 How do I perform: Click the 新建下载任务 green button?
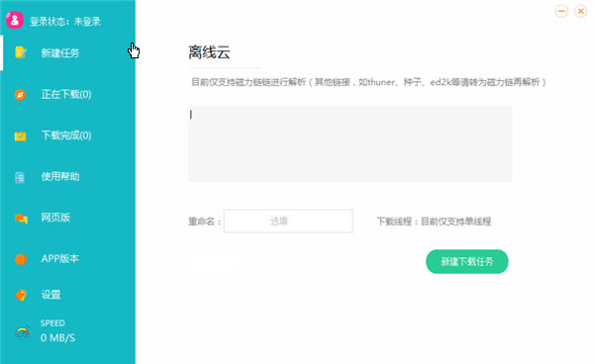coord(466,261)
